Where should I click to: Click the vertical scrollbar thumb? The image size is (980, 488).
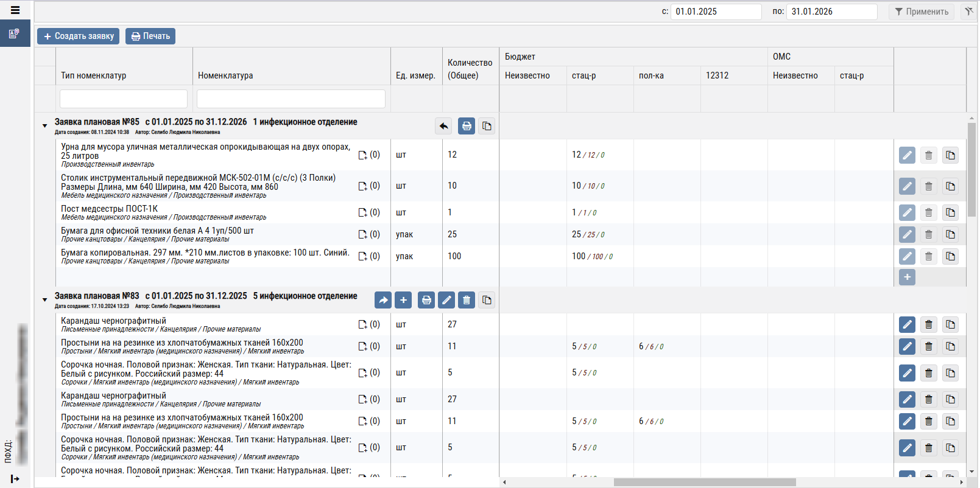click(x=971, y=169)
